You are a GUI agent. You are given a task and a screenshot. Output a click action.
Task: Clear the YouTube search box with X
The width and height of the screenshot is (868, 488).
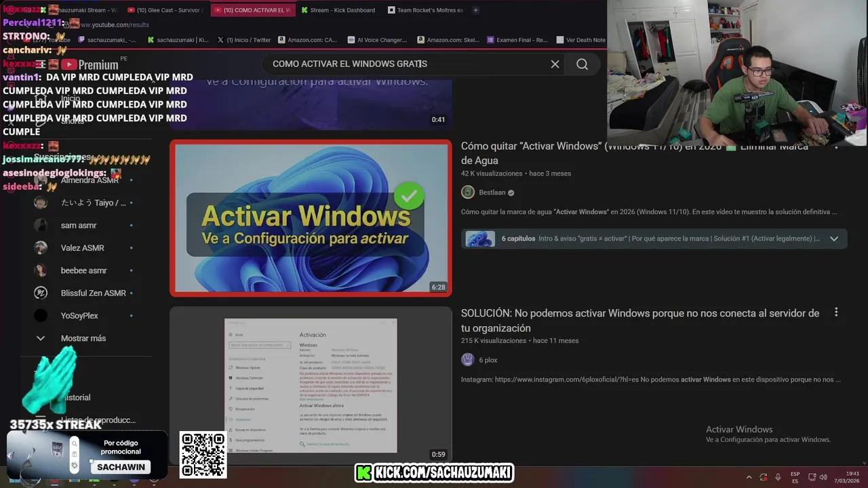[555, 64]
